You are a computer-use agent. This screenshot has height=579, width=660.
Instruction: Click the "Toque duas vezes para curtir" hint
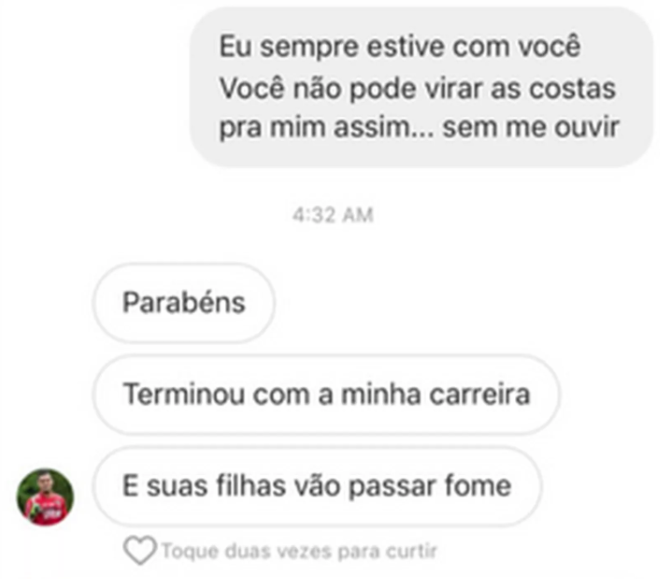[x=300, y=551]
